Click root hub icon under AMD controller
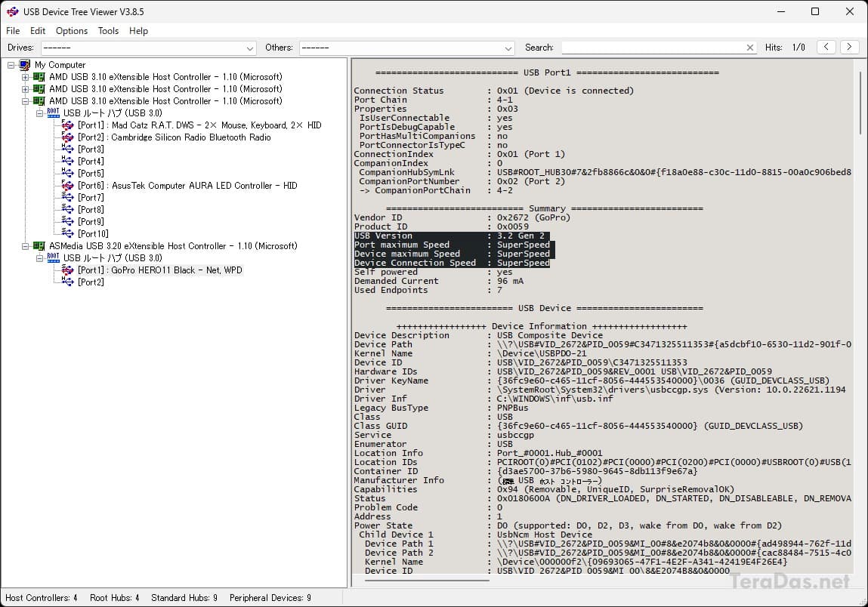 [x=53, y=113]
